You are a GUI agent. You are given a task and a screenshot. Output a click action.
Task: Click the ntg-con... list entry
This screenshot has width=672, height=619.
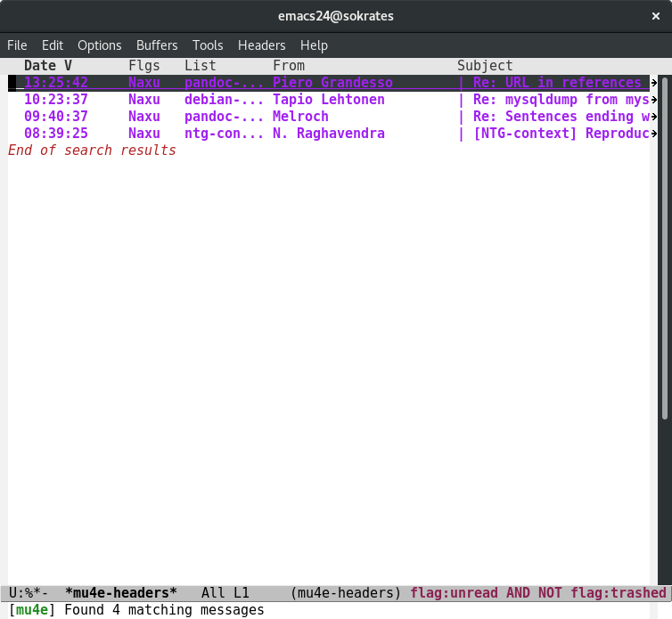pyautogui.click(x=224, y=134)
